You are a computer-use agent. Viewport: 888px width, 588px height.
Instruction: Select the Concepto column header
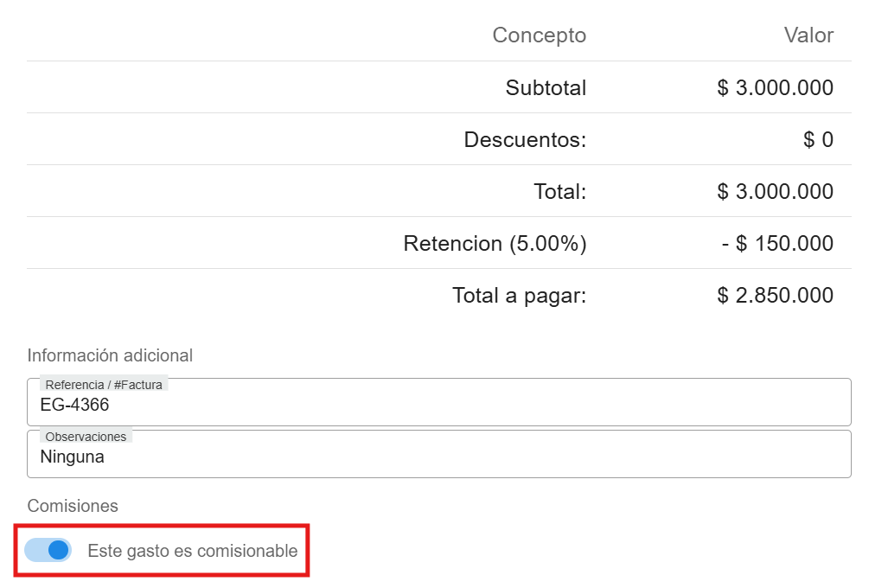[x=539, y=35]
